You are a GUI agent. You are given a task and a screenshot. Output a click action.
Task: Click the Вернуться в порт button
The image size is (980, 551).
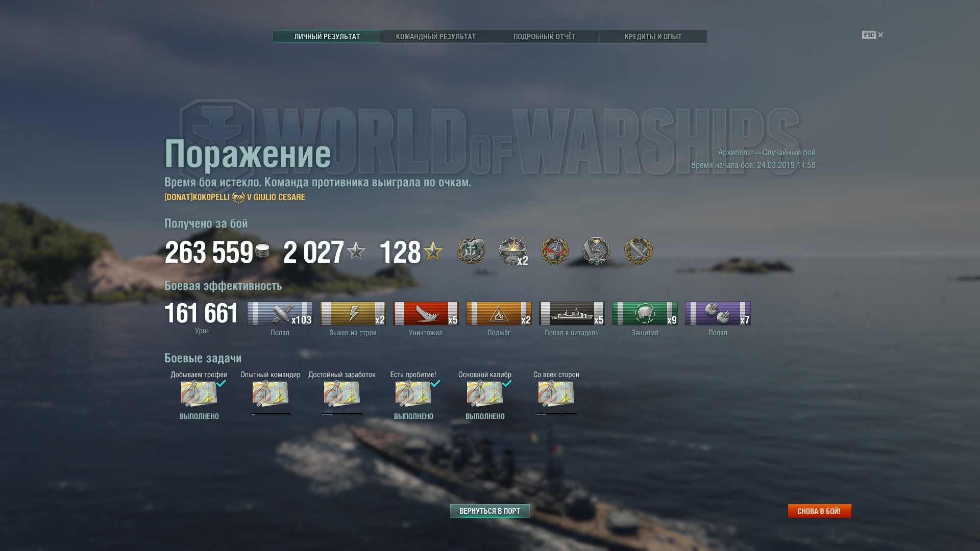[489, 511]
